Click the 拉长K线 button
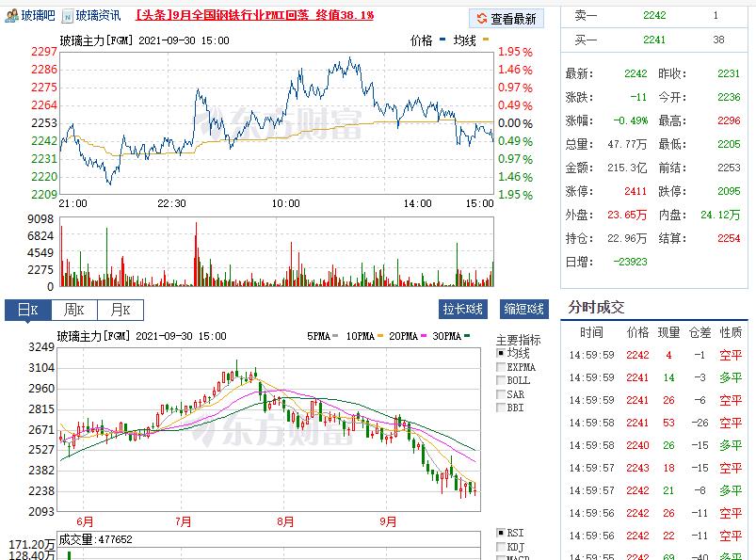756x560 pixels. pos(463,309)
